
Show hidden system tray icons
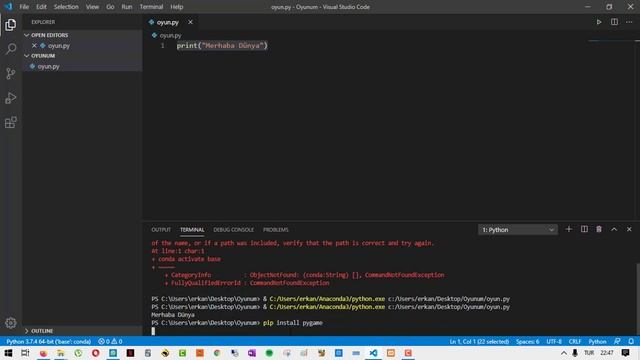564,353
